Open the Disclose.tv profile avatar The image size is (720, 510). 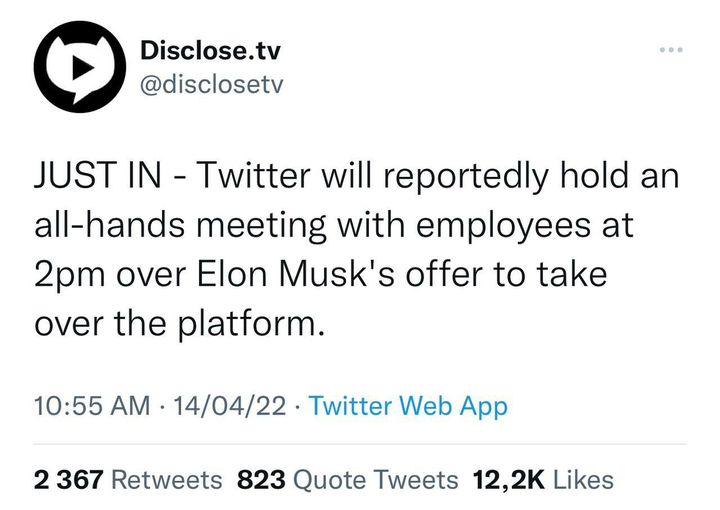point(80,67)
